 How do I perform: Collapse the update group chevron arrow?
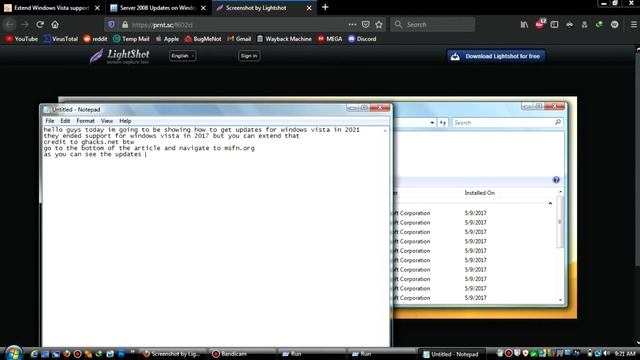click(x=550, y=203)
